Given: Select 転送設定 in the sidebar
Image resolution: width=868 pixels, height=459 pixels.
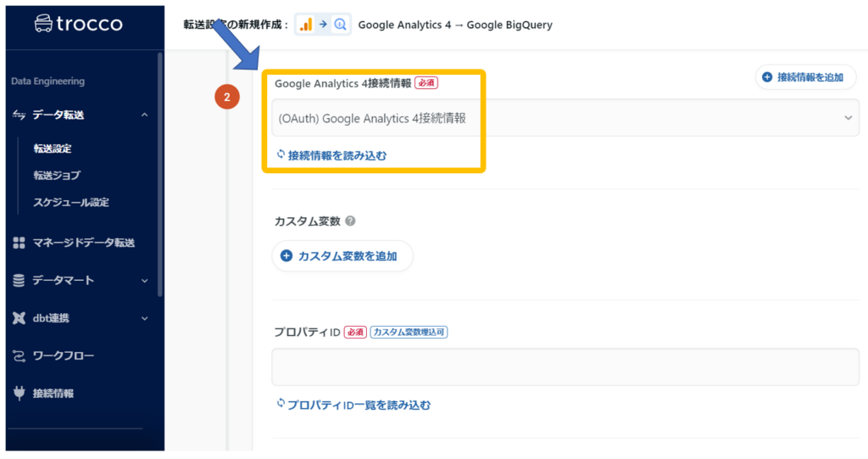Looking at the screenshot, I should [x=53, y=148].
